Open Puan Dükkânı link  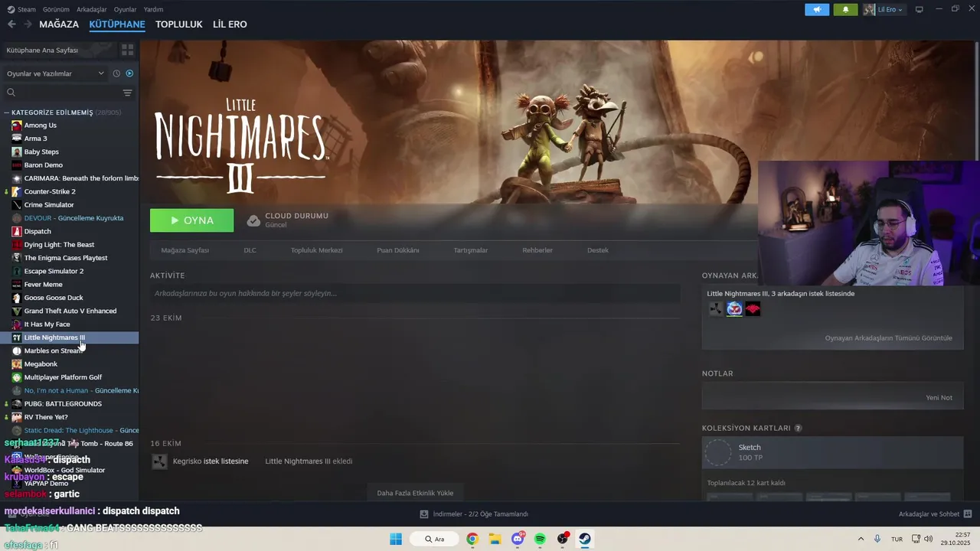(x=398, y=250)
